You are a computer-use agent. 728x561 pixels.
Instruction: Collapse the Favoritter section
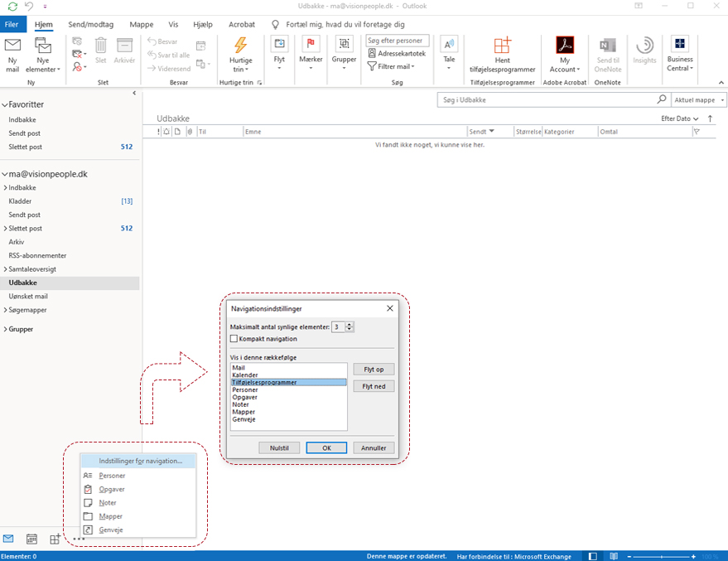click(5, 105)
